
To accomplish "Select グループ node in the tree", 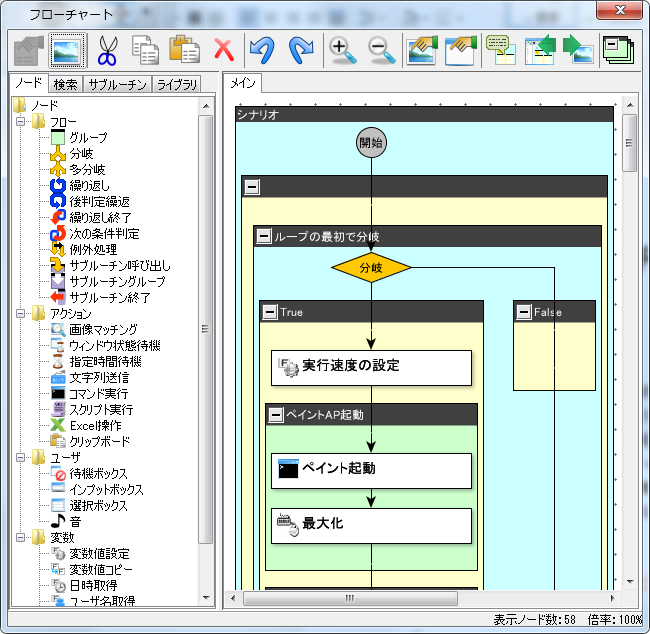I will pos(88,137).
